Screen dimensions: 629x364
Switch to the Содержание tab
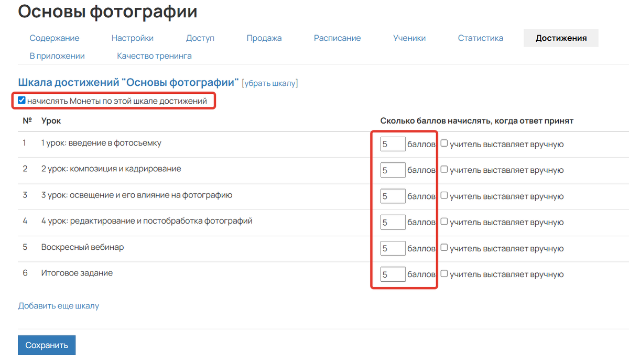coord(55,38)
